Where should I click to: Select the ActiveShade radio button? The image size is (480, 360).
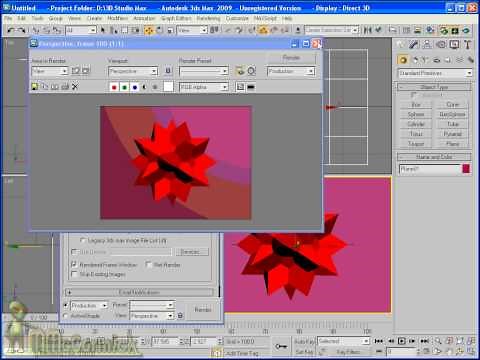66,316
